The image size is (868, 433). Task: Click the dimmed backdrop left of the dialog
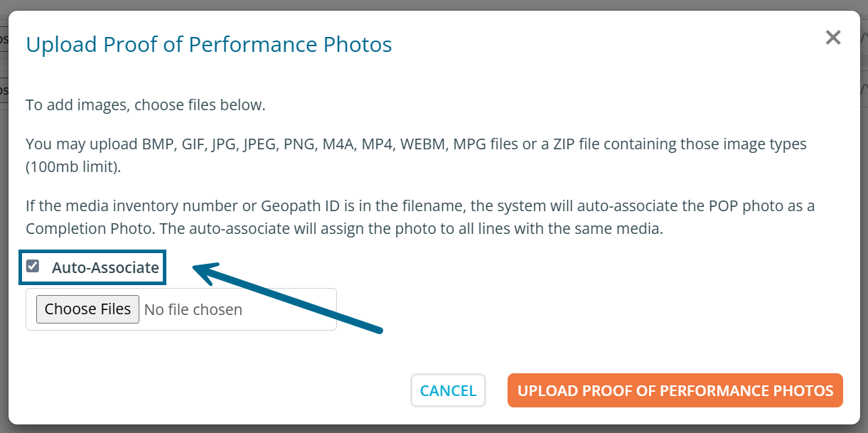pyautogui.click(x=4, y=213)
